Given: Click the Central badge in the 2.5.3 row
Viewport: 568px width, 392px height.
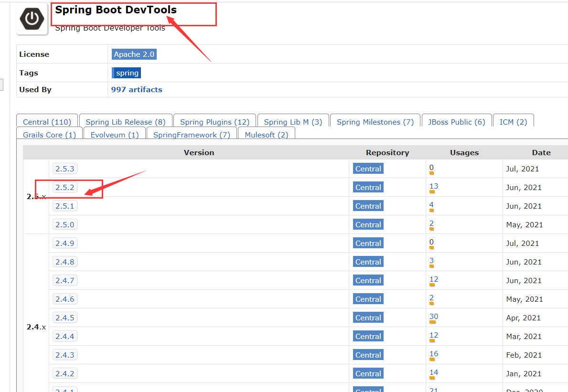Looking at the screenshot, I should (368, 169).
